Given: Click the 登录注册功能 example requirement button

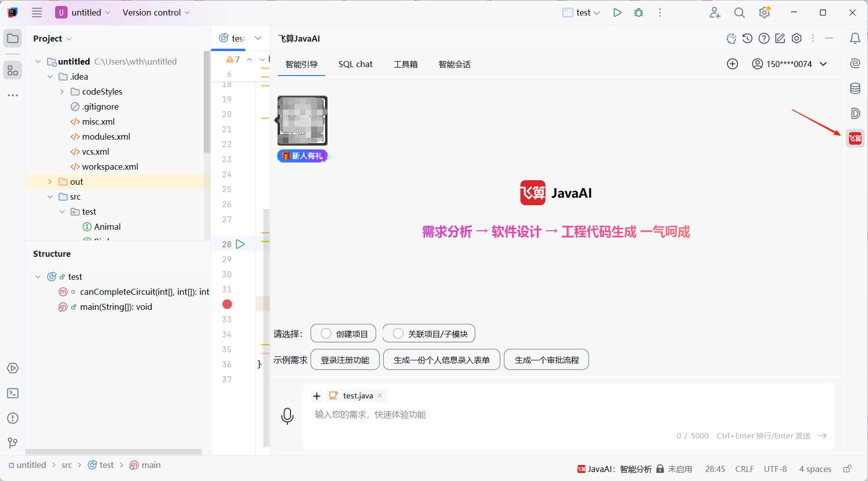Looking at the screenshot, I should (345, 359).
